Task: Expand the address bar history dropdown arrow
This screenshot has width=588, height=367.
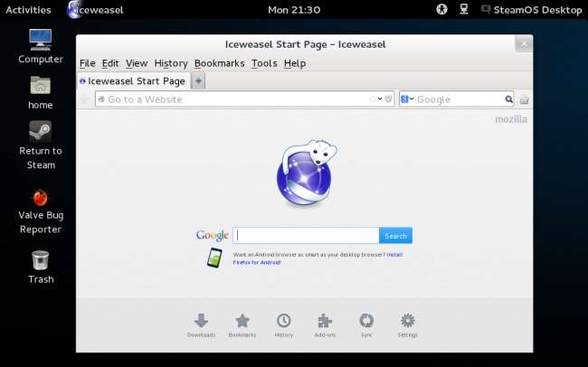Action: (380, 99)
